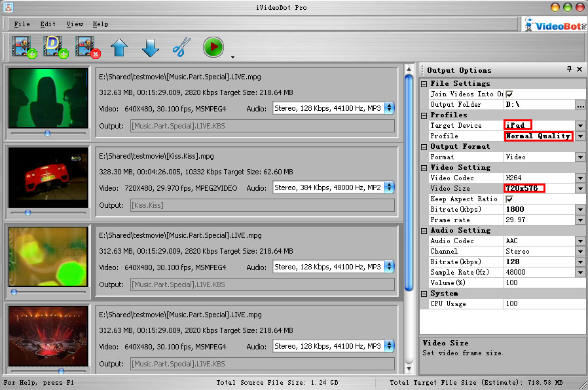Open the Video Size dropdown
The image size is (588, 390).
pyautogui.click(x=580, y=188)
